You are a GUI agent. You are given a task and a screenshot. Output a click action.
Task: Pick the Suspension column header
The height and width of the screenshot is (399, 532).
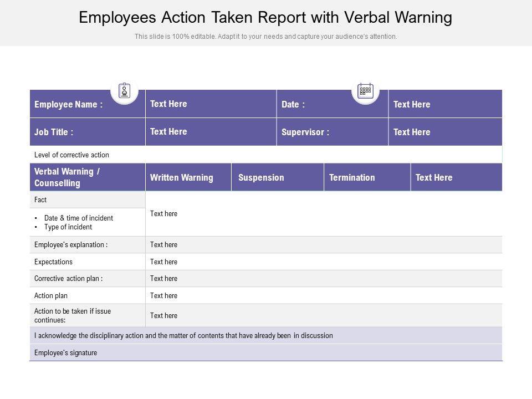261,178
